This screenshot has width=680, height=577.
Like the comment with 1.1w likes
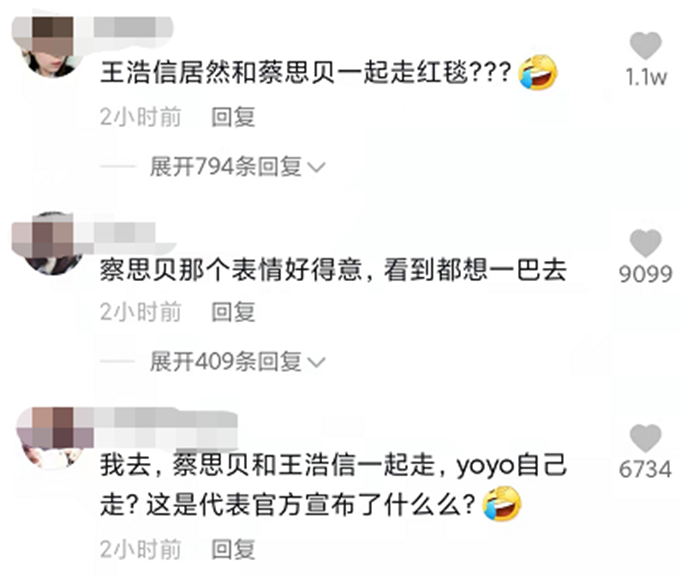click(645, 45)
